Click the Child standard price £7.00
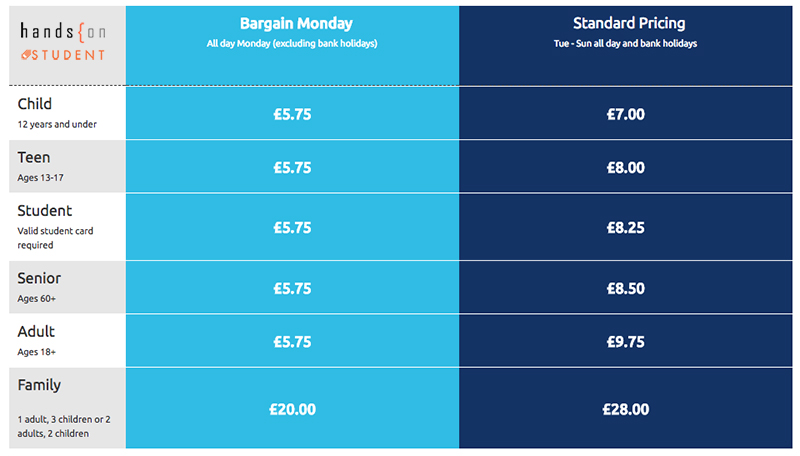 pyautogui.click(x=626, y=114)
